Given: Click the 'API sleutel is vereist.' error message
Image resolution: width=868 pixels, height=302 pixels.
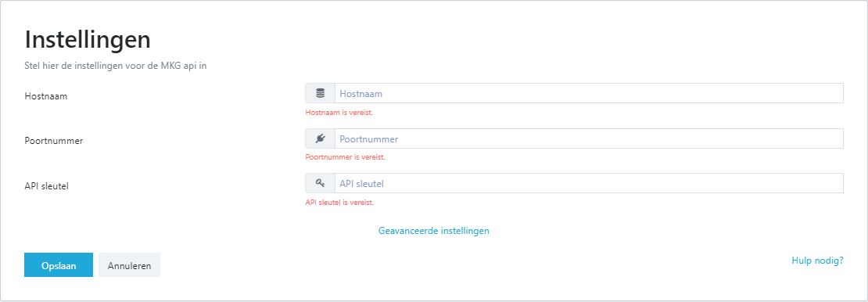Looking at the screenshot, I should pyautogui.click(x=340, y=203).
